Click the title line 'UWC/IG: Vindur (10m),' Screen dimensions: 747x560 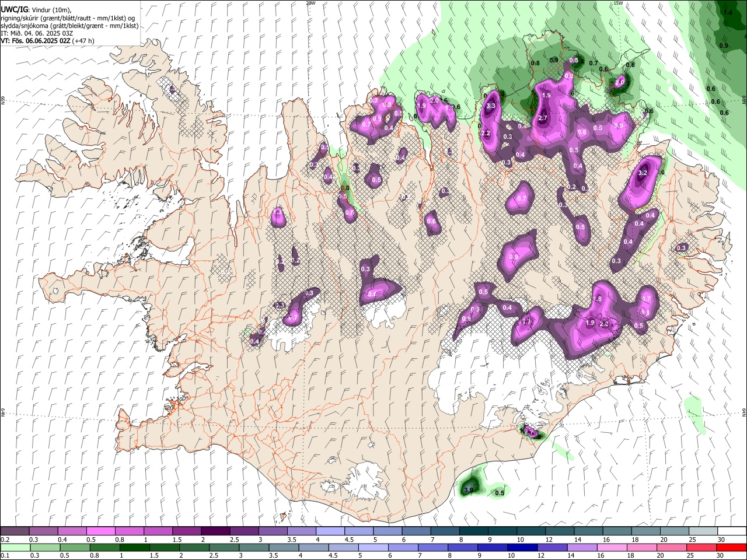point(36,10)
